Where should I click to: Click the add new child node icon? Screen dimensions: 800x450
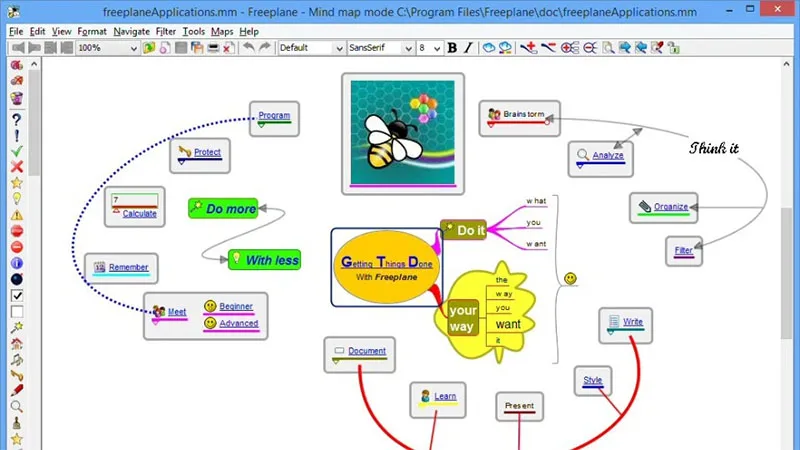529,48
